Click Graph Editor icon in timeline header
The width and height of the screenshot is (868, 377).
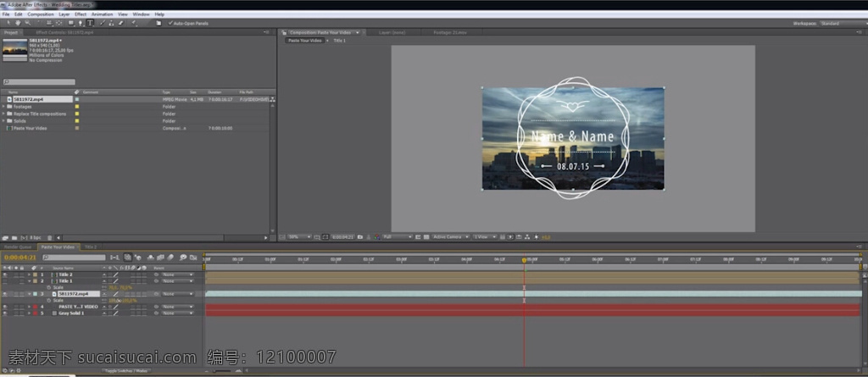(193, 257)
